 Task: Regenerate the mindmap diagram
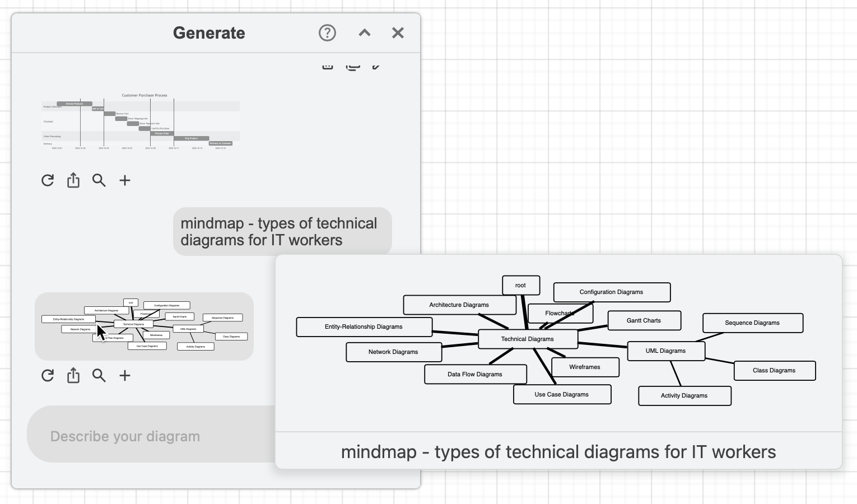click(x=48, y=375)
